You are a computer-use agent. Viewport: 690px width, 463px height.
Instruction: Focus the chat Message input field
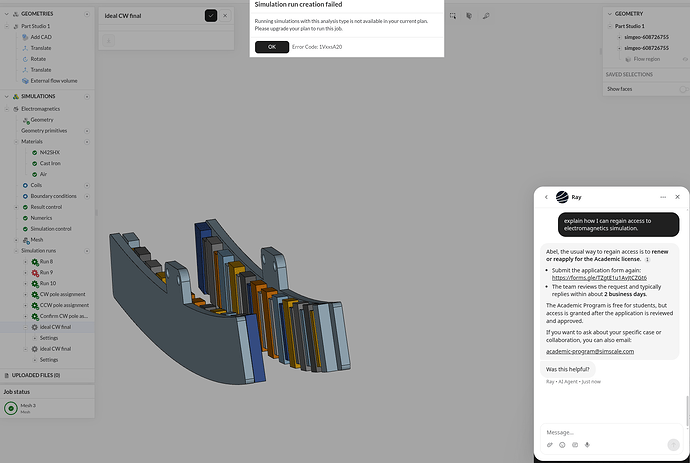pos(612,433)
